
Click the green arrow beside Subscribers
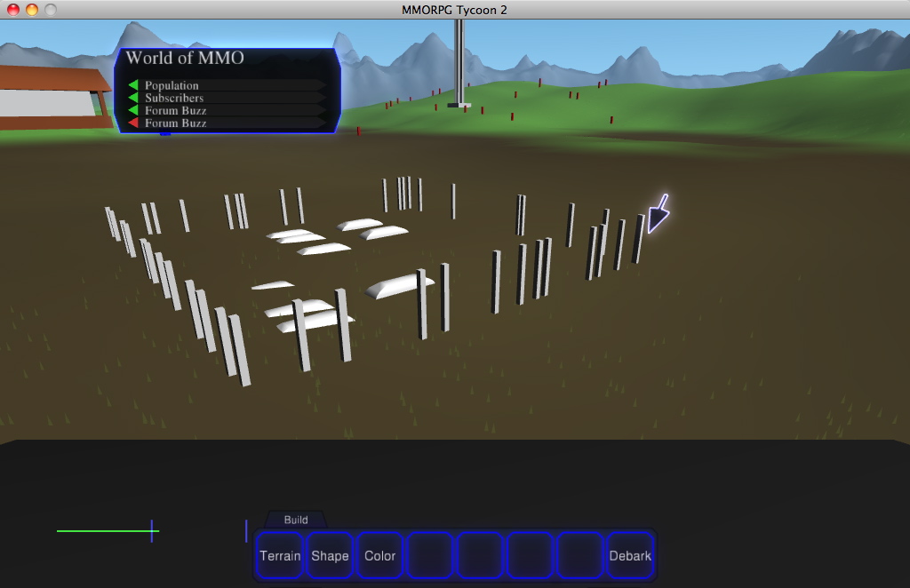coord(133,98)
